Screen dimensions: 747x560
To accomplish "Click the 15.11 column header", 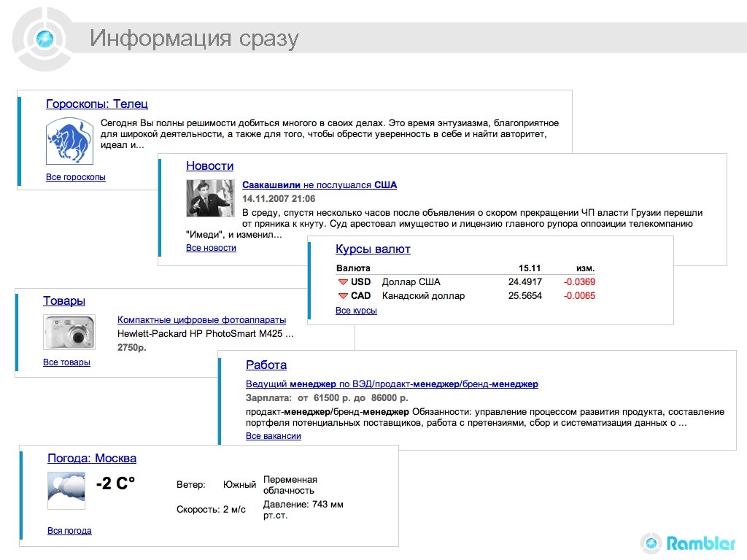I will 530,268.
